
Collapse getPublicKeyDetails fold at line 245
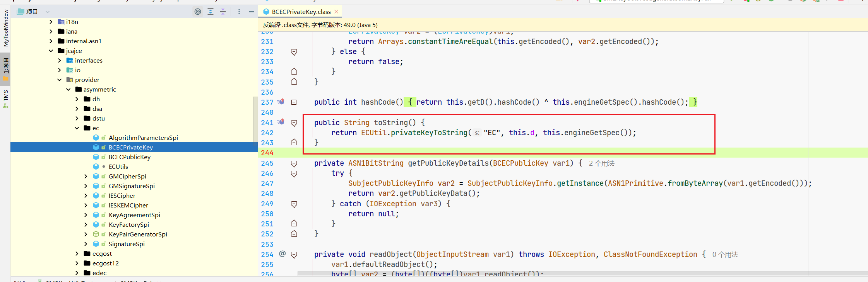coord(294,163)
